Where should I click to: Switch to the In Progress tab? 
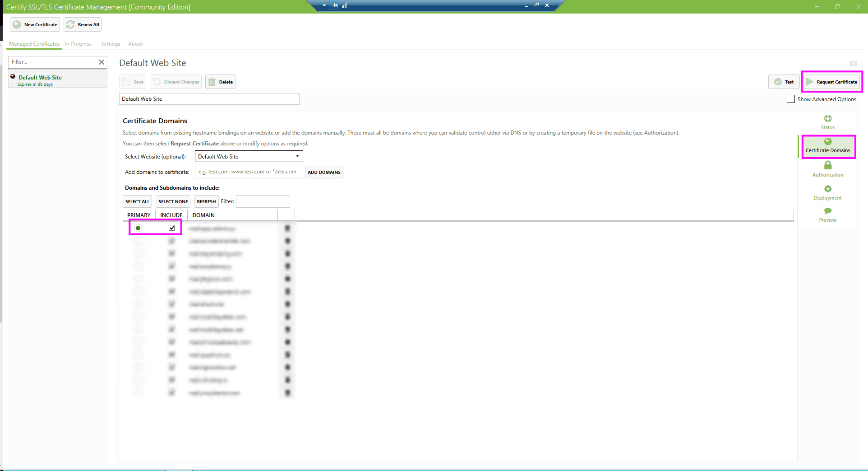tap(78, 44)
